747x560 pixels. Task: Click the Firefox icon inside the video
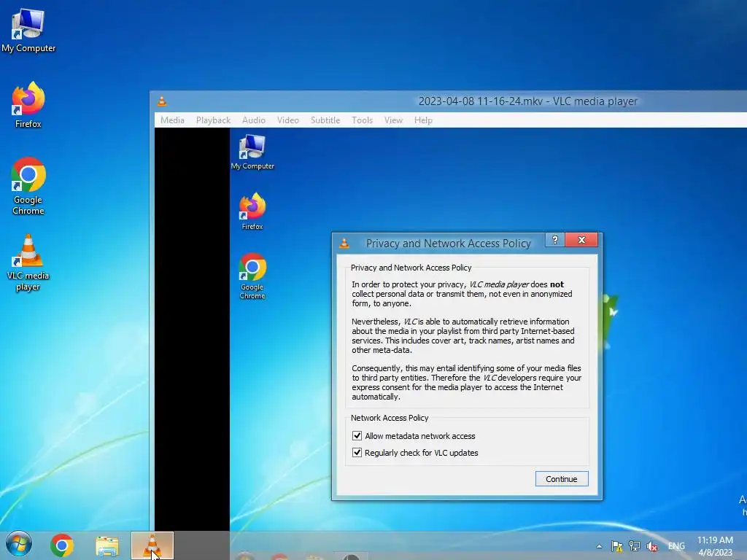pos(252,211)
